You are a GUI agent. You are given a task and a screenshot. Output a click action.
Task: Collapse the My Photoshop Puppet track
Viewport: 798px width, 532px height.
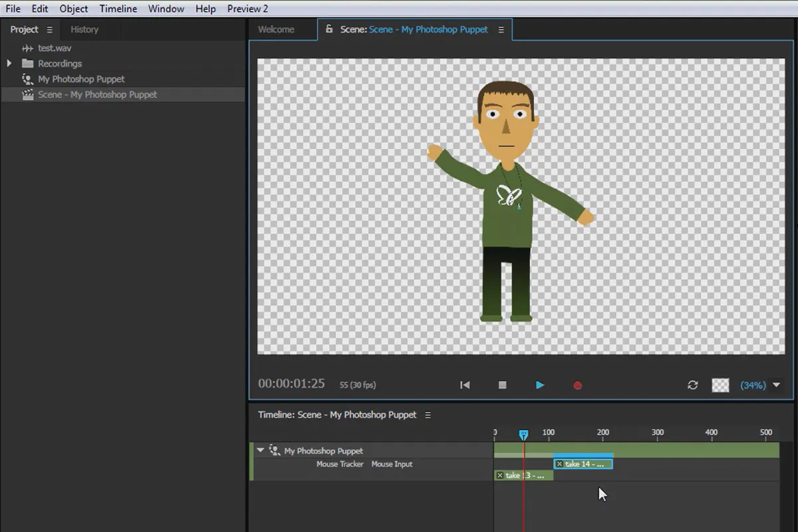pos(261,450)
